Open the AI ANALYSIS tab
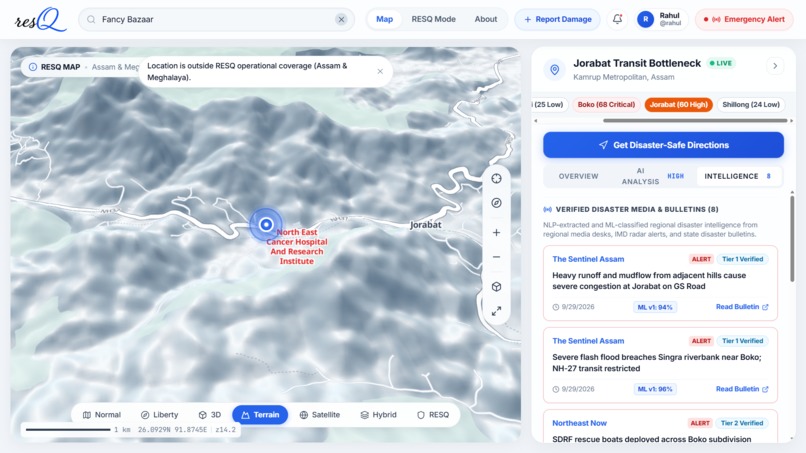The image size is (806, 453). click(652, 176)
